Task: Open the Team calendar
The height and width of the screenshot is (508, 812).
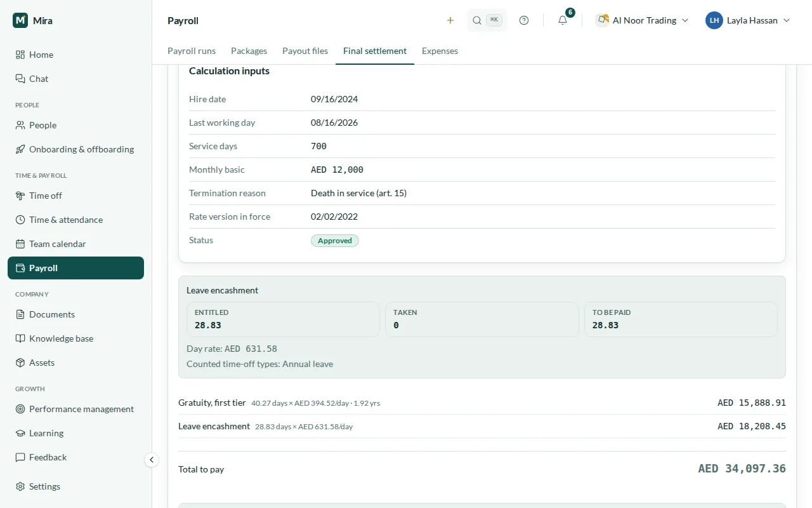Action: point(75,244)
